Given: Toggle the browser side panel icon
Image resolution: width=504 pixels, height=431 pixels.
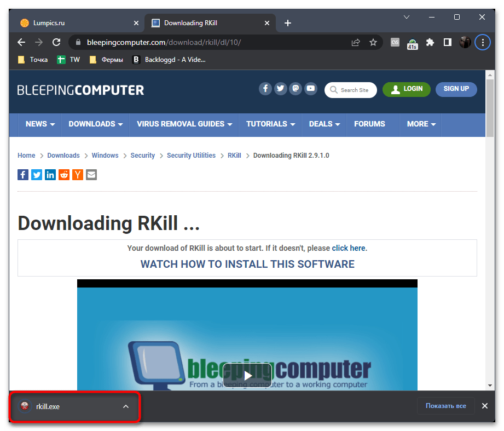Looking at the screenshot, I should pyautogui.click(x=448, y=42).
